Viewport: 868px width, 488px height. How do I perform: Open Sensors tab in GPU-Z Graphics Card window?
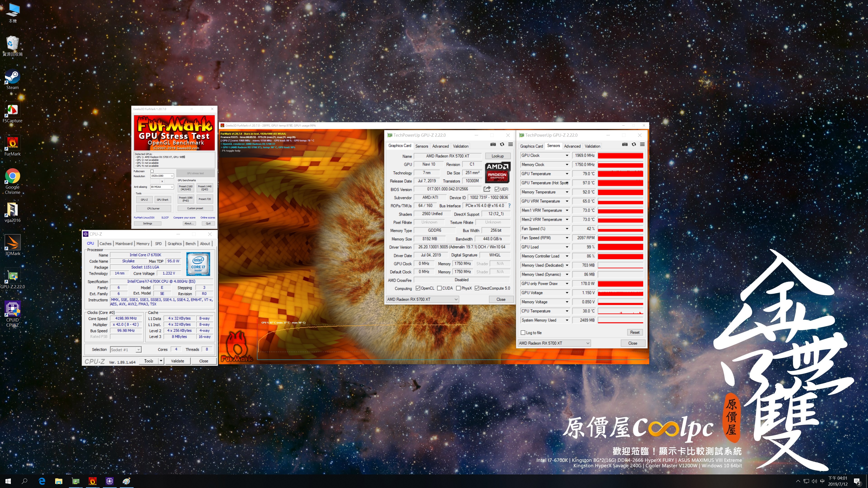click(x=422, y=146)
